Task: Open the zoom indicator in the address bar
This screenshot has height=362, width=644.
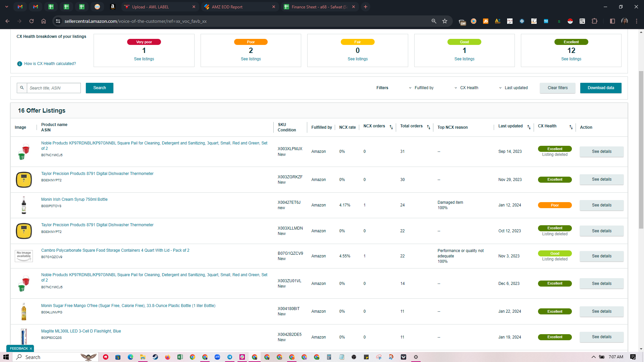Action: coord(434,21)
